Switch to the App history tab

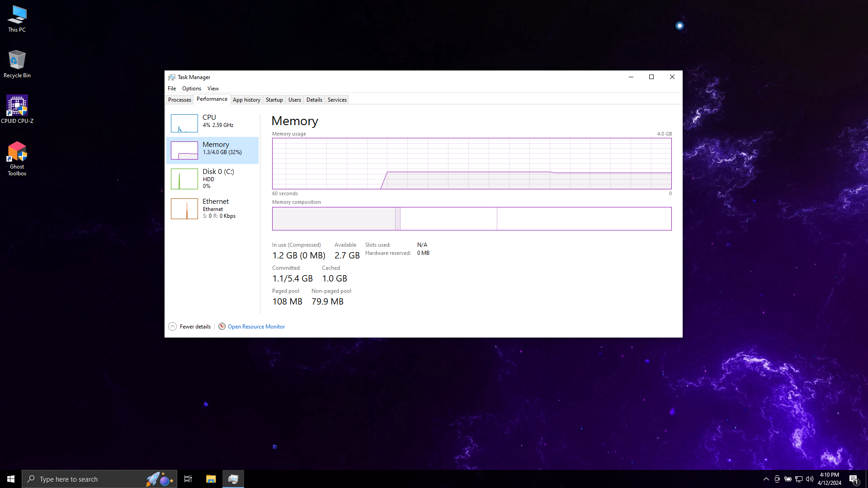pyautogui.click(x=246, y=100)
